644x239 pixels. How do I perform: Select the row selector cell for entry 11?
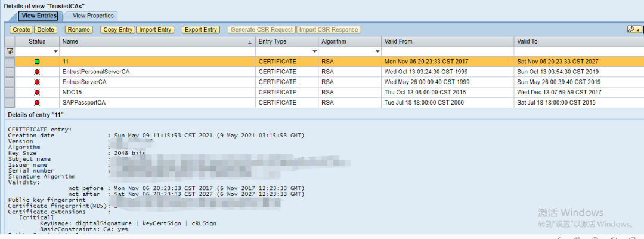click(x=10, y=62)
